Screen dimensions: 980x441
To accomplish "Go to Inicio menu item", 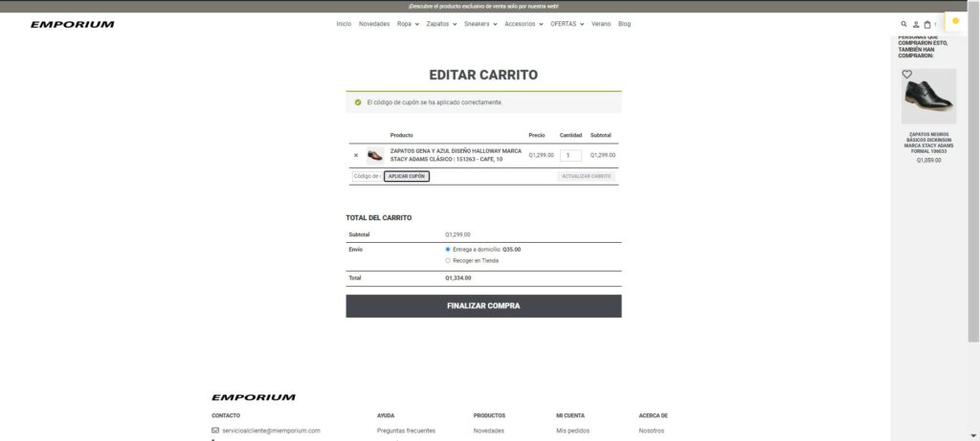I will pyautogui.click(x=344, y=24).
